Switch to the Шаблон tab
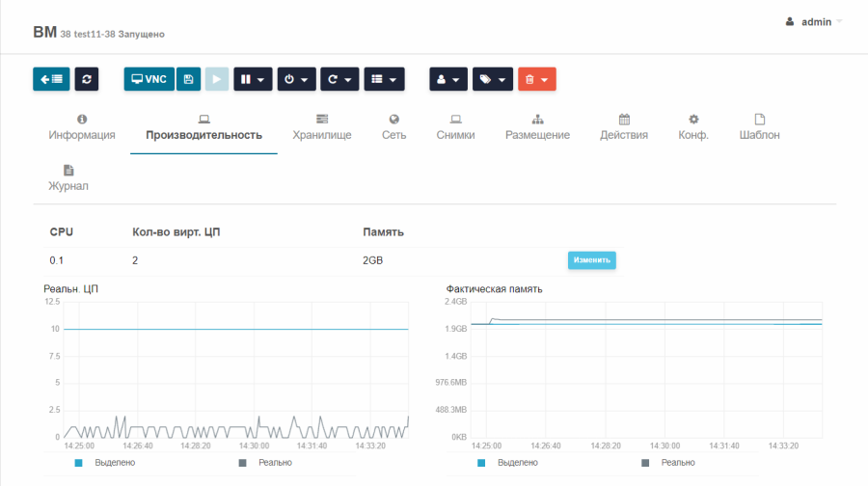Image resolution: width=868 pixels, height=486 pixels. click(x=760, y=128)
